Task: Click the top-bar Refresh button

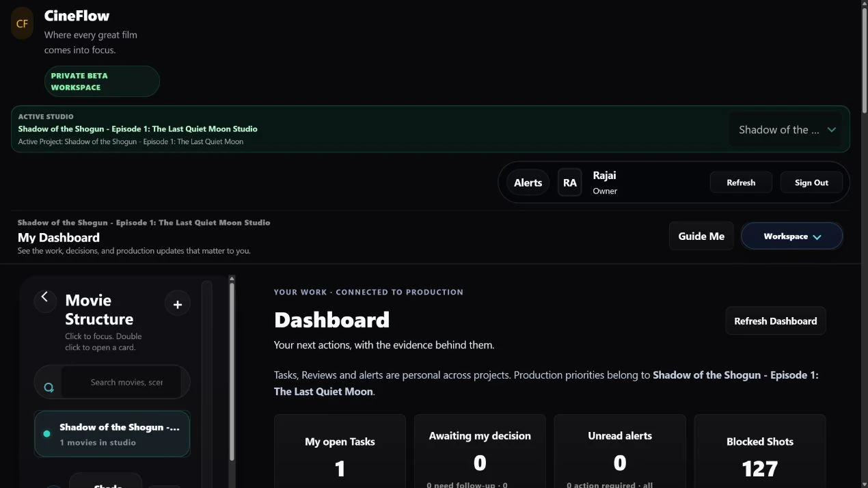Action: pos(741,182)
